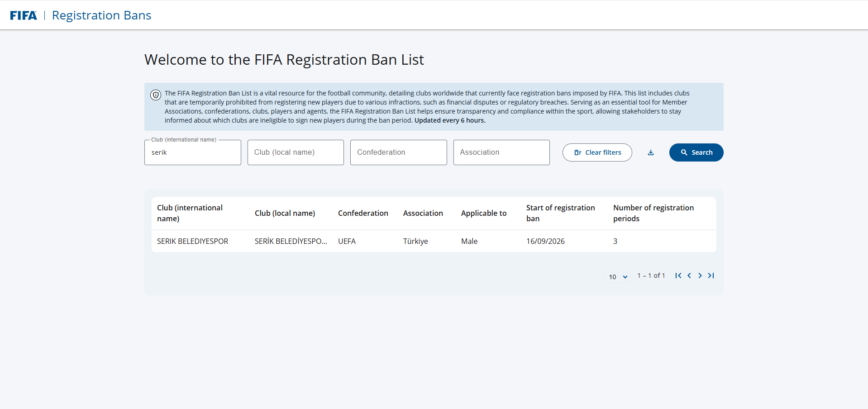Screen dimensions: 868x409
Task: Focus the Club (international name) input
Action: tap(193, 152)
